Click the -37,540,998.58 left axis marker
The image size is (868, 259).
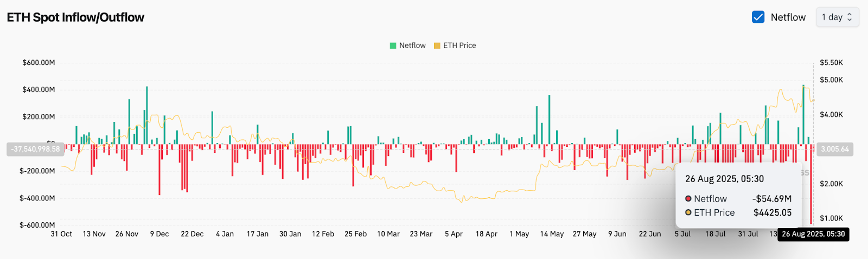tap(35, 149)
